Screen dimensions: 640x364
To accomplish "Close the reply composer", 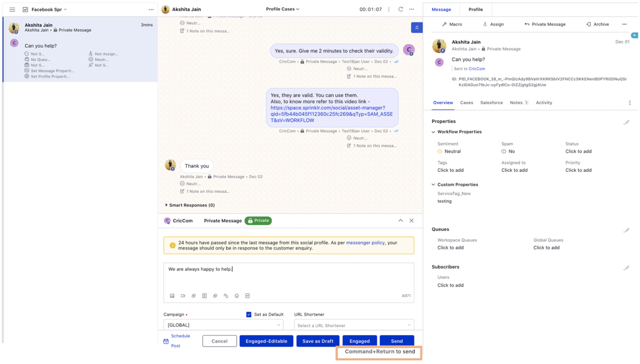I will 411,221.
